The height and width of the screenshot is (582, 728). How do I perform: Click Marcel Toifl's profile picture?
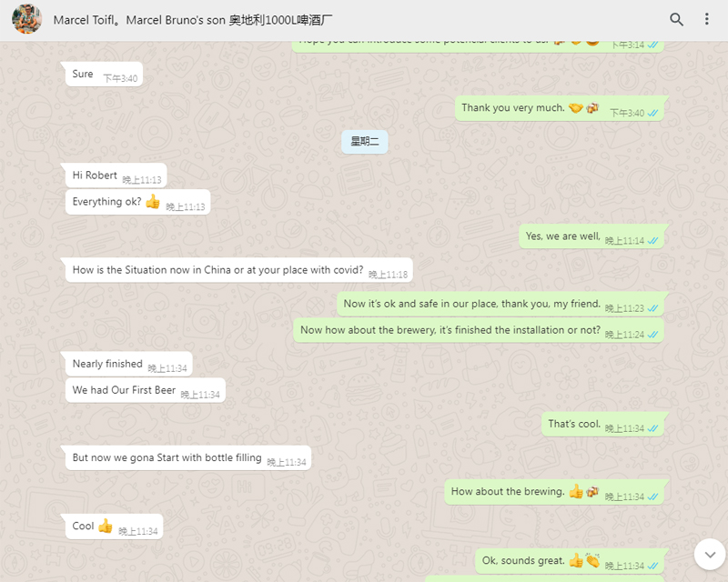[27, 19]
